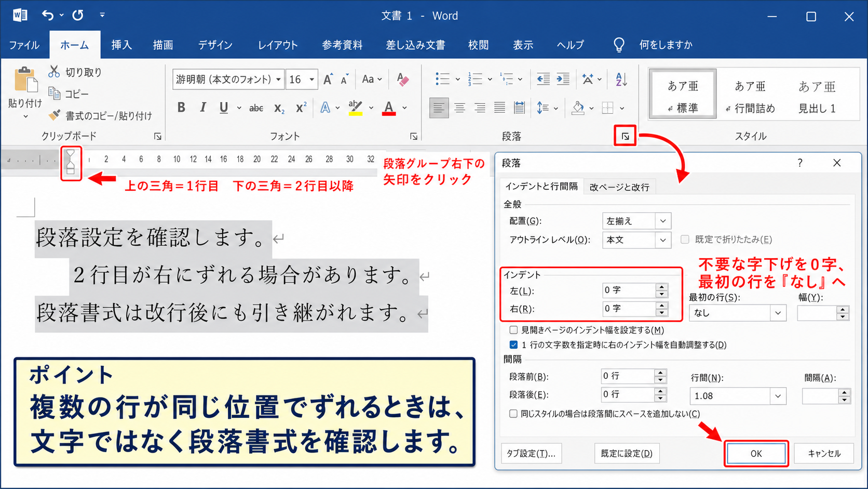Click the first-line indent marker on ruler

(x=71, y=154)
